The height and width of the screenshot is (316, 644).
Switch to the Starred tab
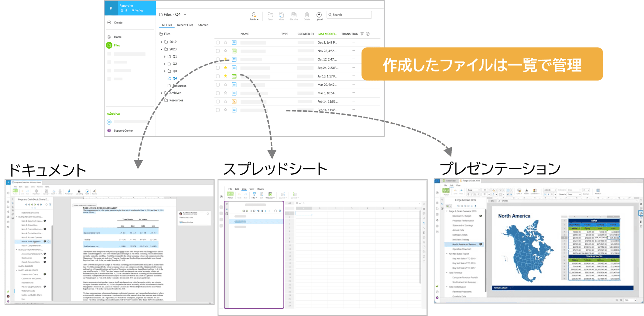point(203,25)
